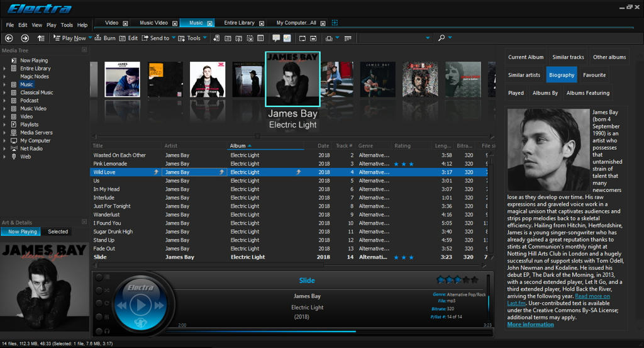This screenshot has width=644, height=348.
Task: Click the My Computer icon in tree
Action: tap(14, 140)
